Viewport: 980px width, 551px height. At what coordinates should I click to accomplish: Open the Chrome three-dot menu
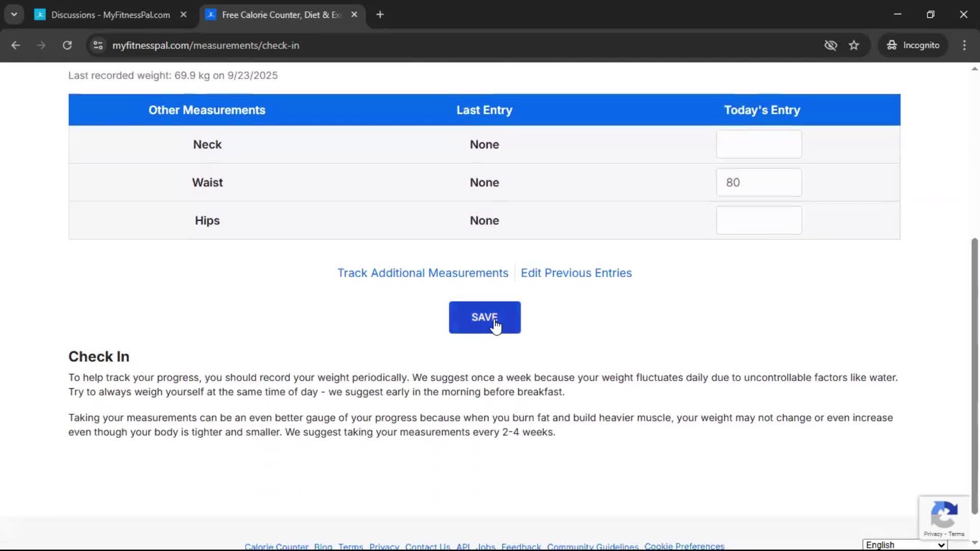pyautogui.click(x=964, y=45)
